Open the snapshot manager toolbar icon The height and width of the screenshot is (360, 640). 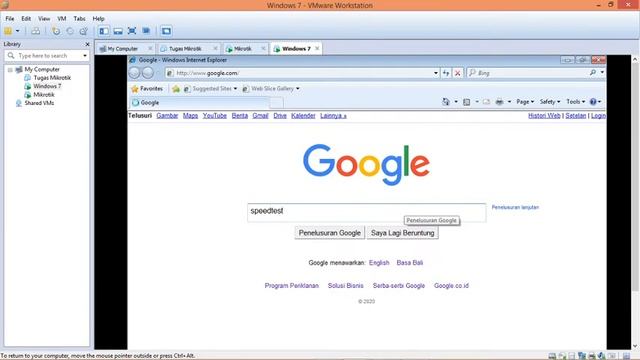84,31
